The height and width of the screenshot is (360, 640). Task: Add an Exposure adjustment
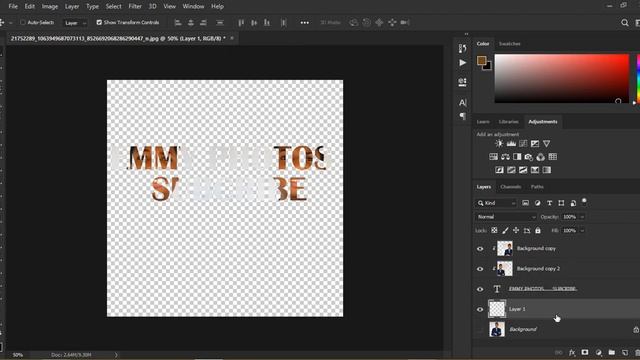tap(535, 144)
